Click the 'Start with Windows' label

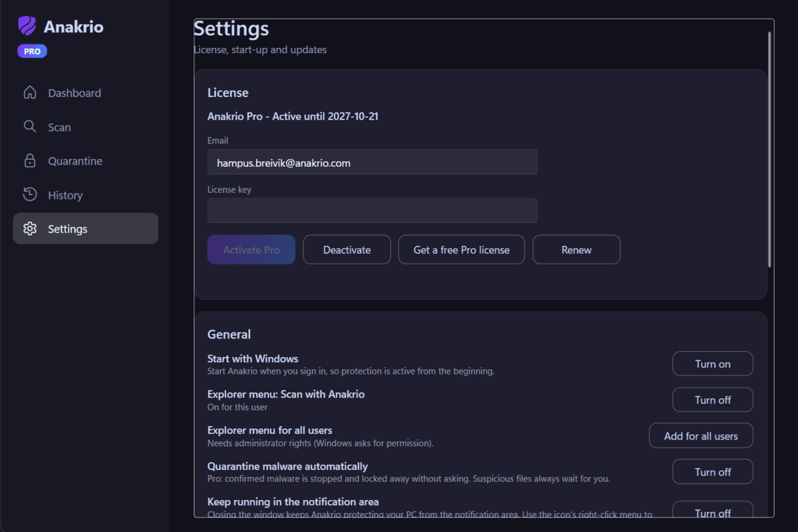[x=253, y=358]
